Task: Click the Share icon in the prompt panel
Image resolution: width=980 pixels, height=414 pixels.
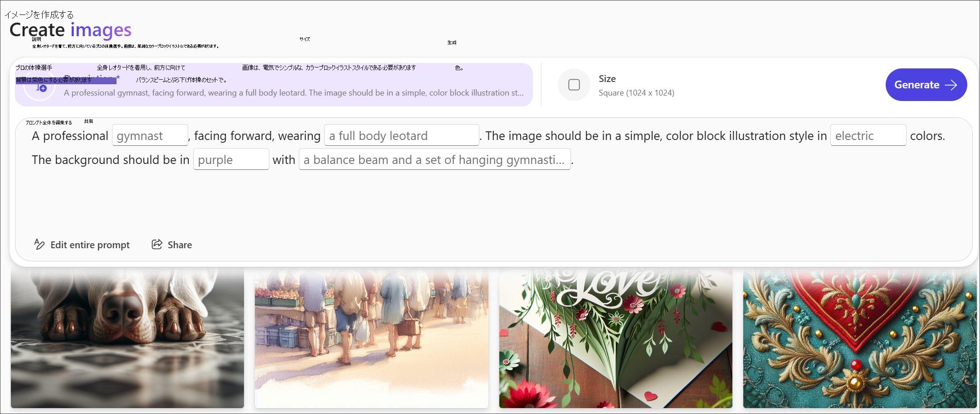Action: [x=157, y=245]
